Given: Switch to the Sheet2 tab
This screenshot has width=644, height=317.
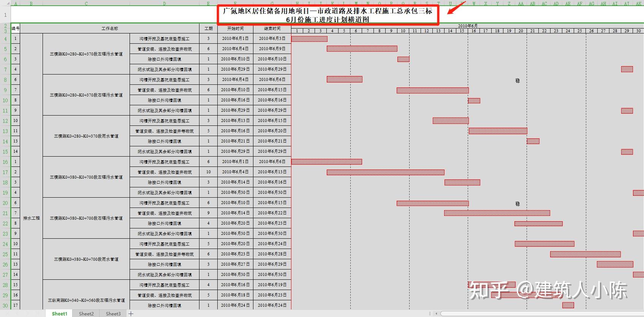Looking at the screenshot, I should coord(86,314).
